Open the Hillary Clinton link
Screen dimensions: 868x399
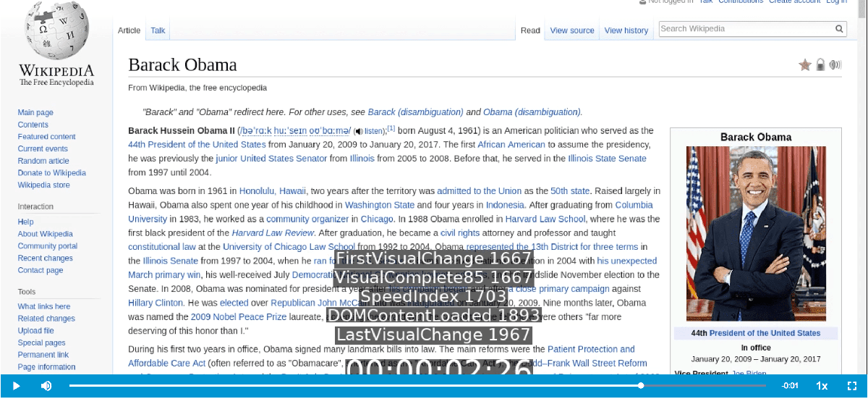pyautogui.click(x=155, y=303)
